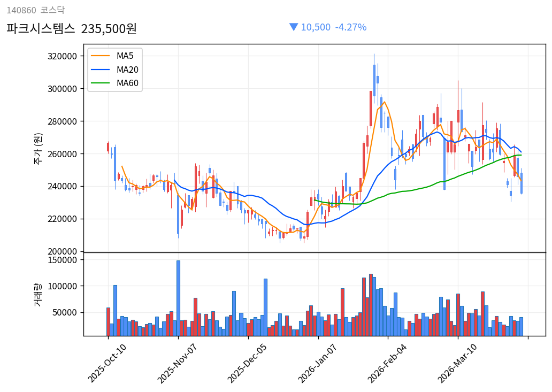Click the blue MA20 legend line
The image size is (552, 392).
tap(100, 70)
